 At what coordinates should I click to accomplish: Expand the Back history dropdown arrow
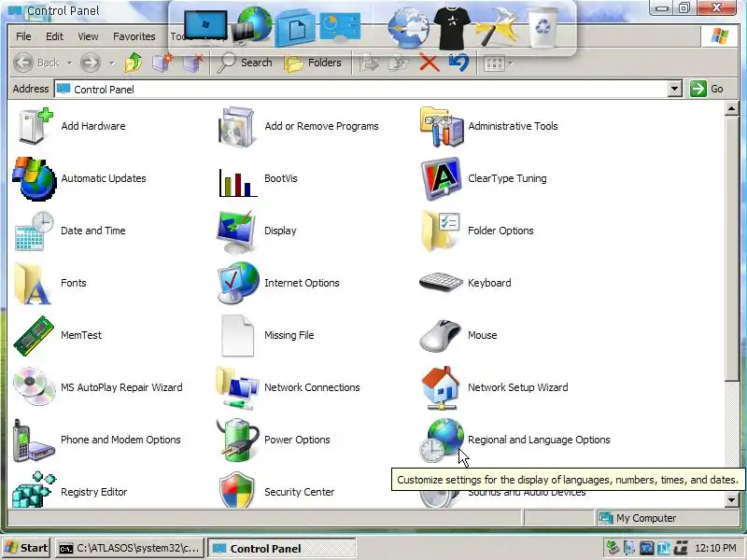(69, 63)
